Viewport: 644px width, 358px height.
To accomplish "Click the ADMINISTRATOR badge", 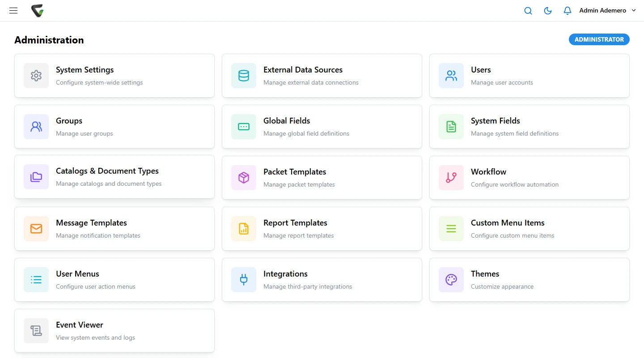I will [599, 39].
